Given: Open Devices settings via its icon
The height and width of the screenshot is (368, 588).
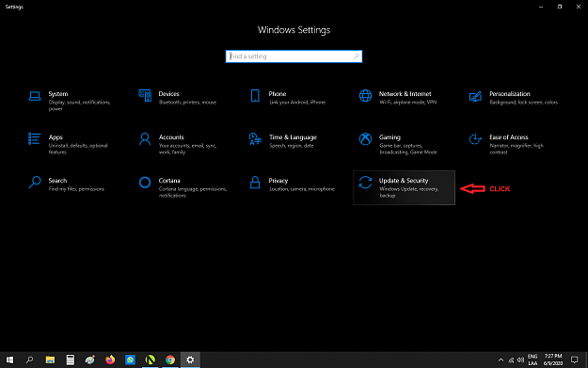Looking at the screenshot, I should coord(145,96).
